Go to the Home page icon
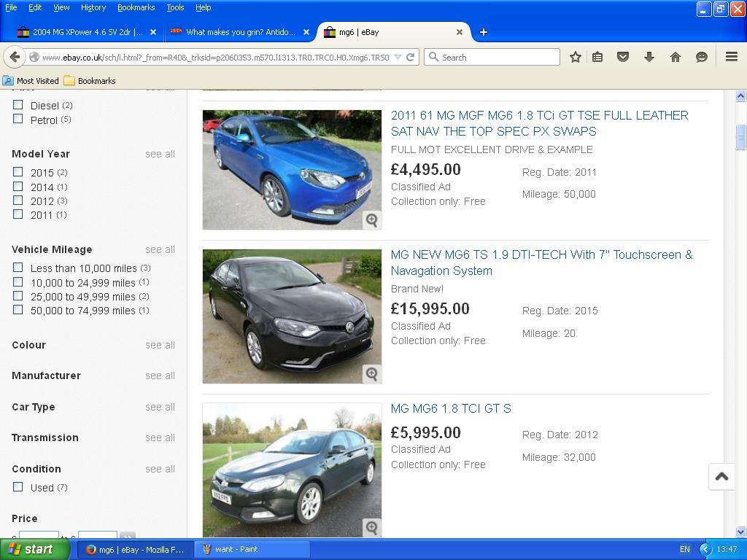747x560 pixels. click(x=675, y=57)
